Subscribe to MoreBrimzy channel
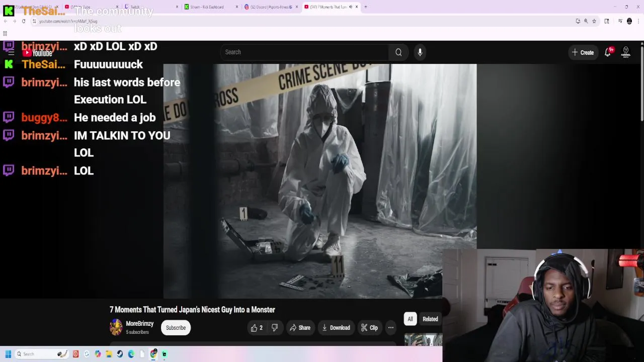Screen dimensions: 644x362 (176, 328)
